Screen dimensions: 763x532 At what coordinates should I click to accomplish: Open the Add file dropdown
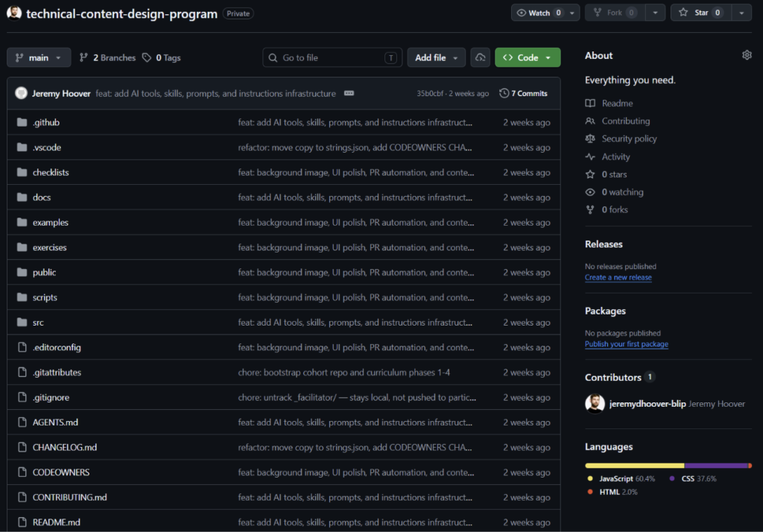click(x=436, y=57)
